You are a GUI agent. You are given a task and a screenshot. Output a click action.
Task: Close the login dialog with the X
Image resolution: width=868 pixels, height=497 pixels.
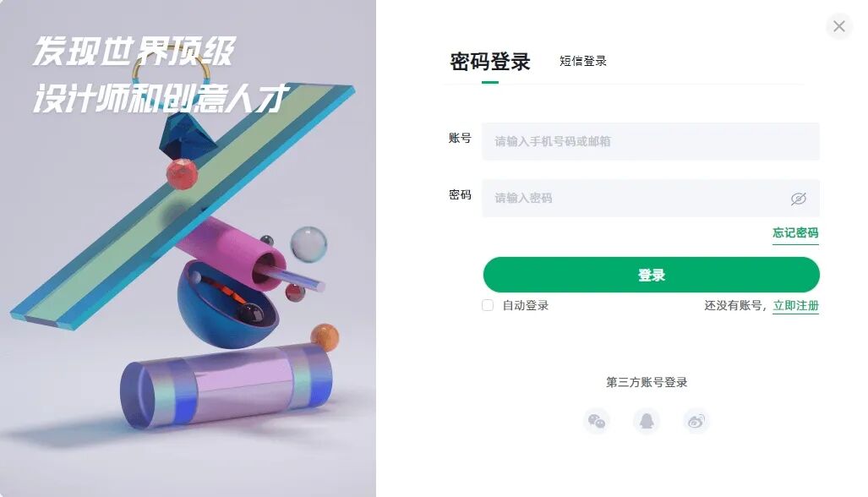(x=839, y=26)
